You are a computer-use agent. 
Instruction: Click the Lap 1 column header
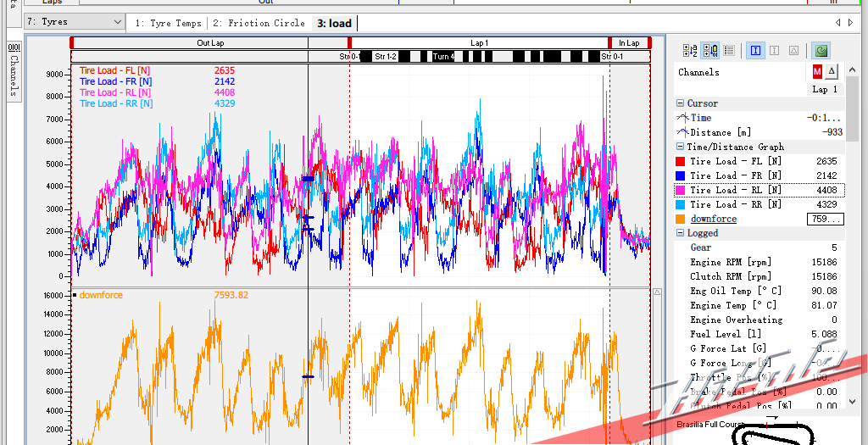pyautogui.click(x=825, y=89)
